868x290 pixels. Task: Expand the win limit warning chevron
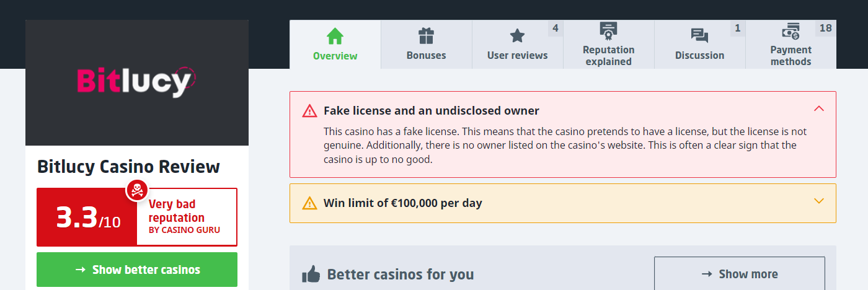pyautogui.click(x=818, y=201)
